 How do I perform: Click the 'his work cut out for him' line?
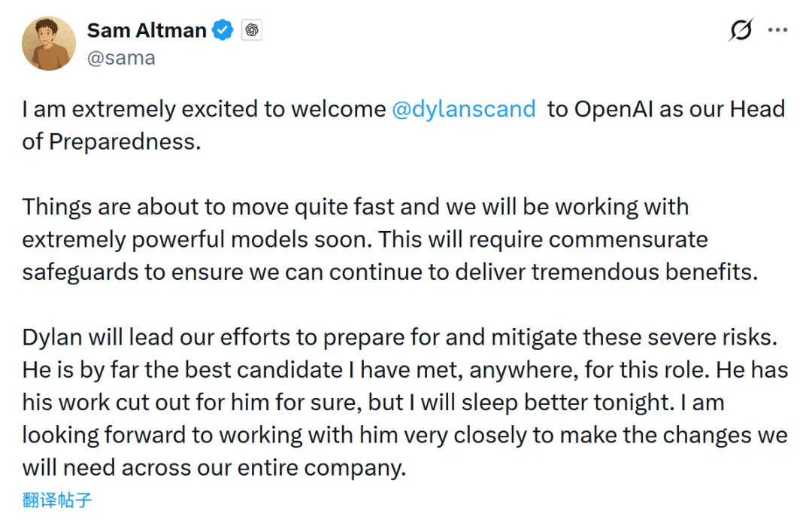coord(373,403)
